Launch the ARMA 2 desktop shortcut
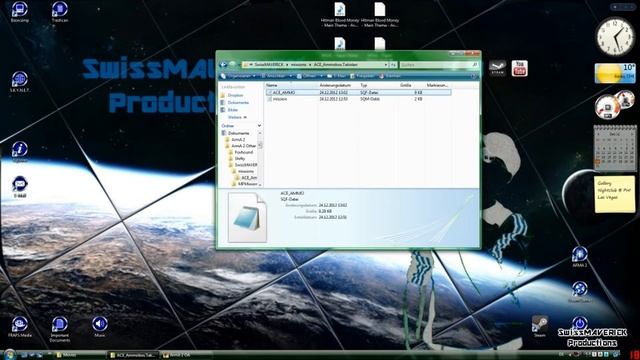 tap(579, 255)
